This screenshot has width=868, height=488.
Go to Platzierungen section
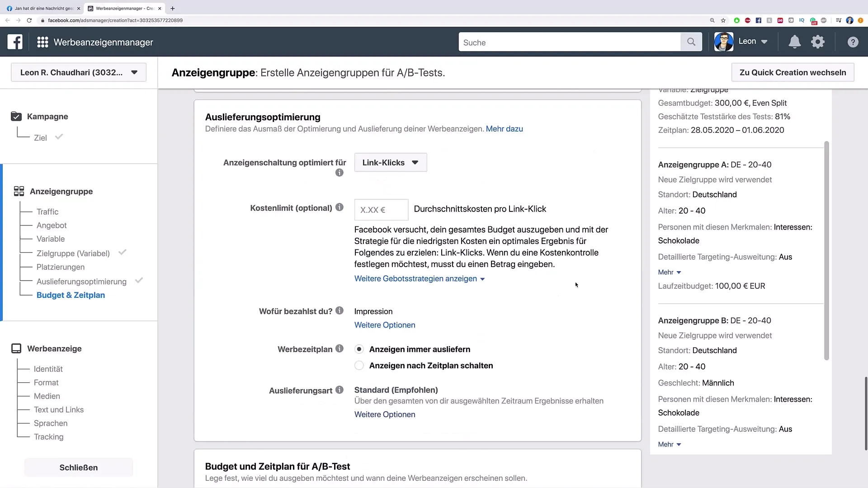[x=61, y=267]
